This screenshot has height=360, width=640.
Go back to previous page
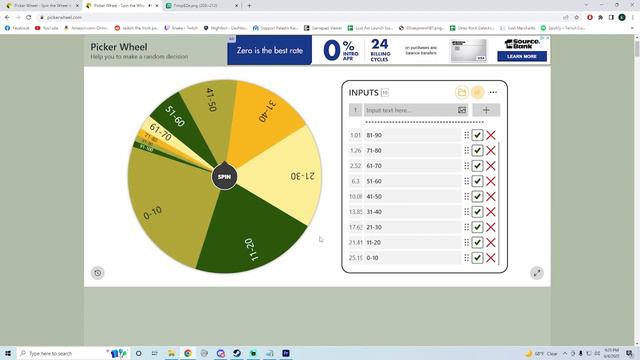(x=7, y=18)
